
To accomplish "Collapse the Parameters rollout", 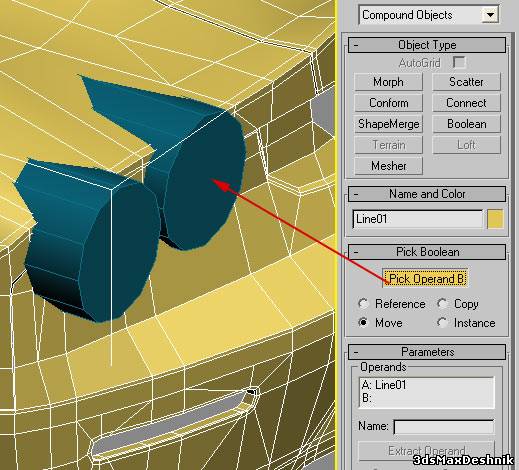I will coord(427,352).
